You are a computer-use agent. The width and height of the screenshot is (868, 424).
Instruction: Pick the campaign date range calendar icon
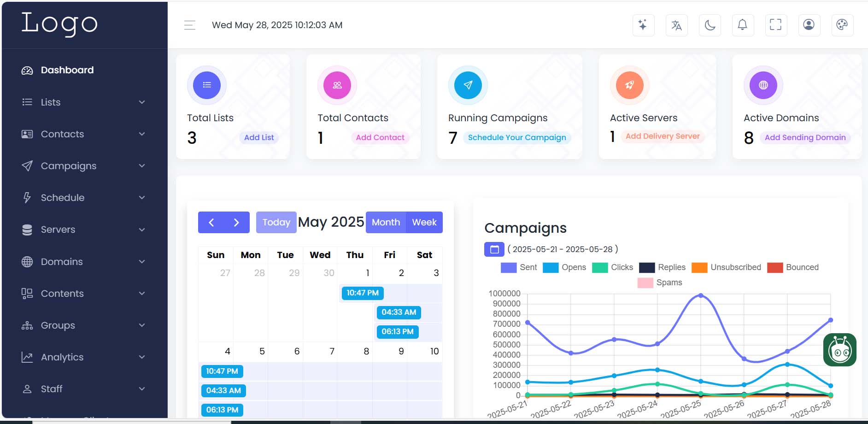click(494, 249)
